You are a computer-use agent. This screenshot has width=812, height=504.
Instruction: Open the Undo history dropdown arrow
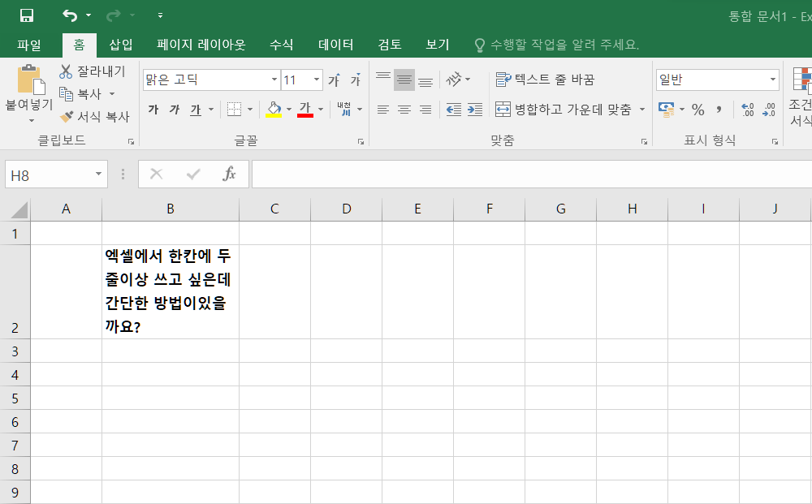89,15
